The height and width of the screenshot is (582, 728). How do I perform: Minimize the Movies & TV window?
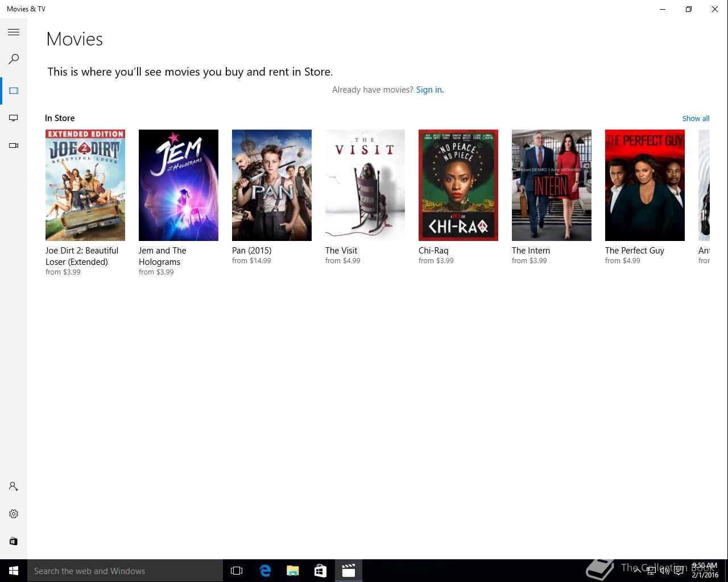pos(663,9)
